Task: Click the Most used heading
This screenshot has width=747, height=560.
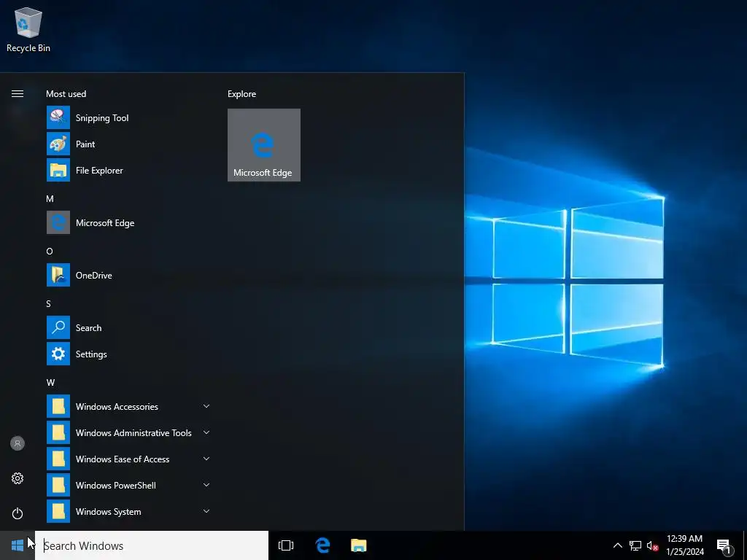Action: [66, 94]
